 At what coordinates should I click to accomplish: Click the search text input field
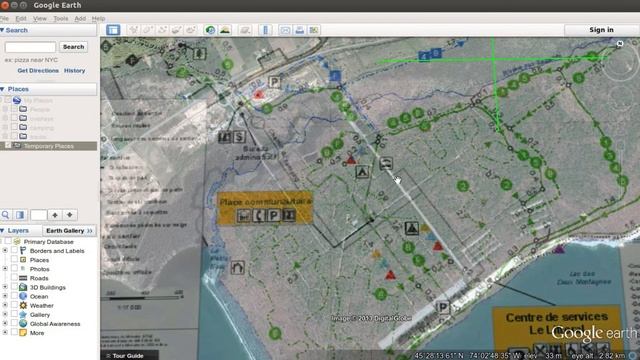[x=30, y=47]
